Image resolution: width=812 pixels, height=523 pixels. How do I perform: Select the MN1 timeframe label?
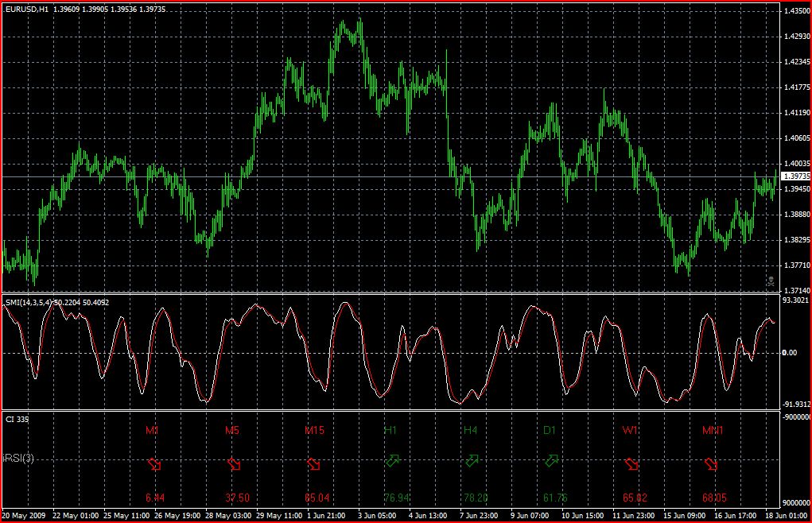(x=713, y=430)
